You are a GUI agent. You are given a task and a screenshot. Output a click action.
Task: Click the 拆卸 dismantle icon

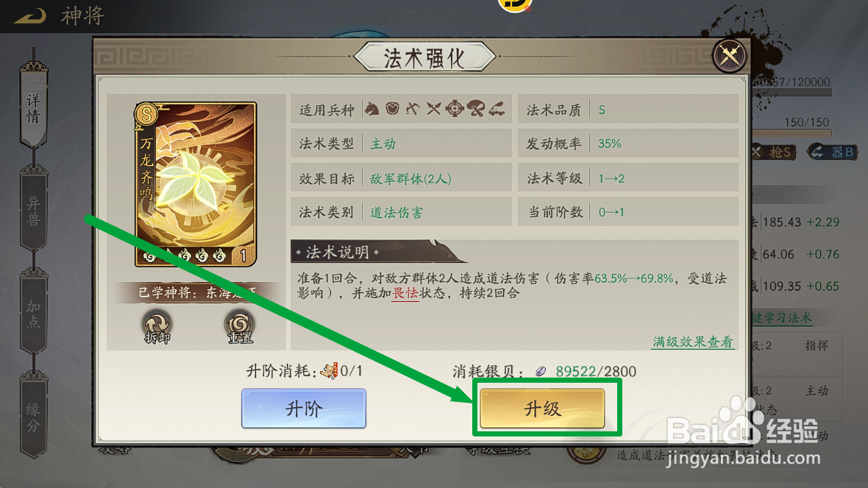[x=157, y=327]
